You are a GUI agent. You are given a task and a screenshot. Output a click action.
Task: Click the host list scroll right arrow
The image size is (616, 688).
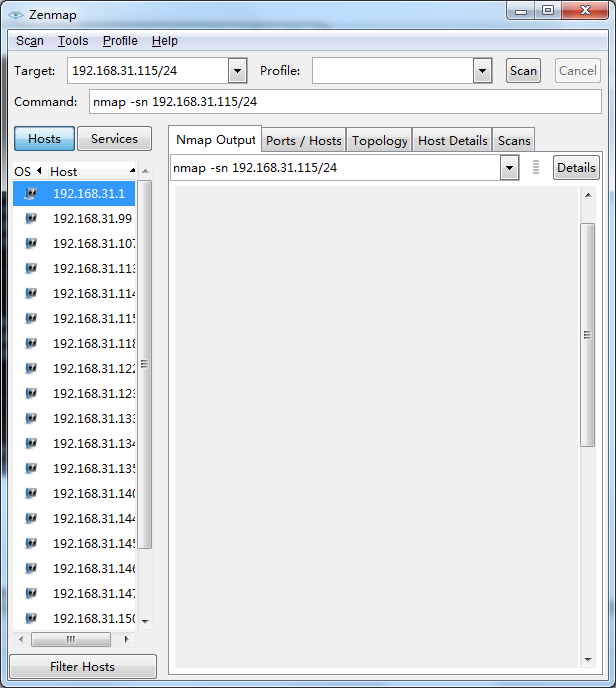click(126, 639)
